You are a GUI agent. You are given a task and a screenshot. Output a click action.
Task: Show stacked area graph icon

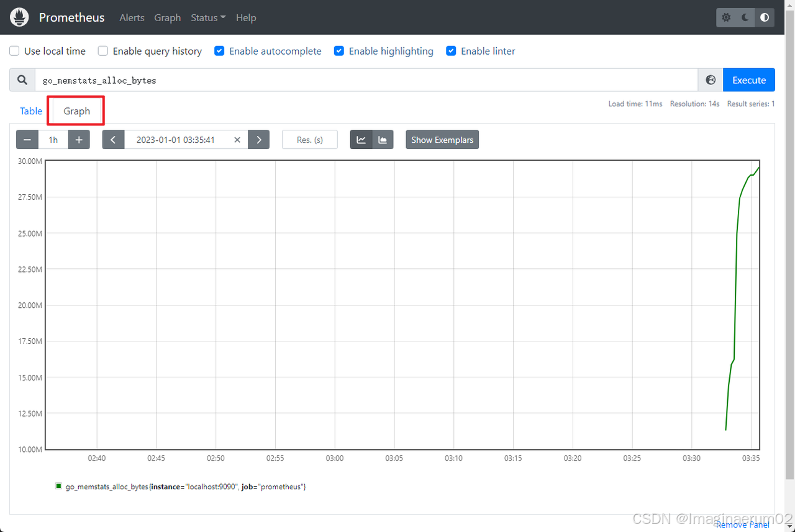point(383,140)
